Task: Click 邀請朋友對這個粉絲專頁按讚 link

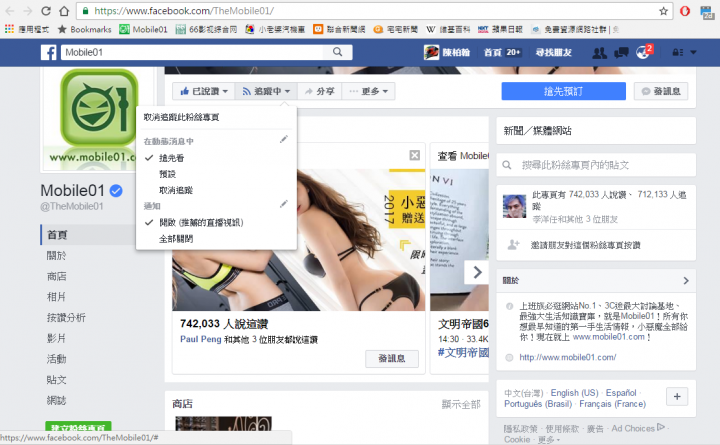Action: 585,245
